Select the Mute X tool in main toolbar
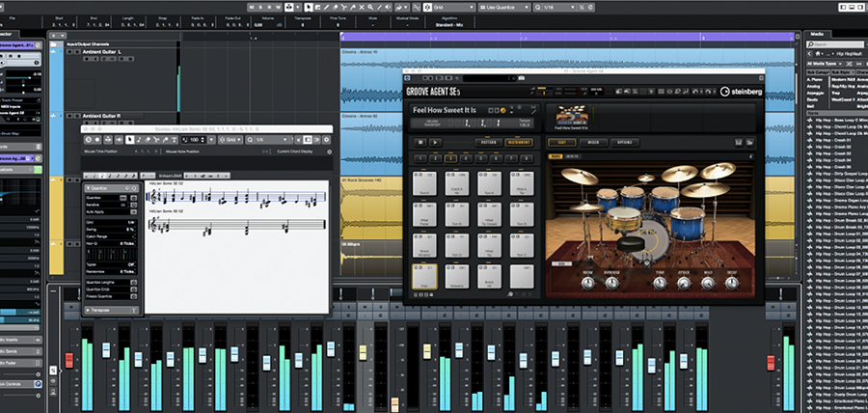 tap(362, 7)
